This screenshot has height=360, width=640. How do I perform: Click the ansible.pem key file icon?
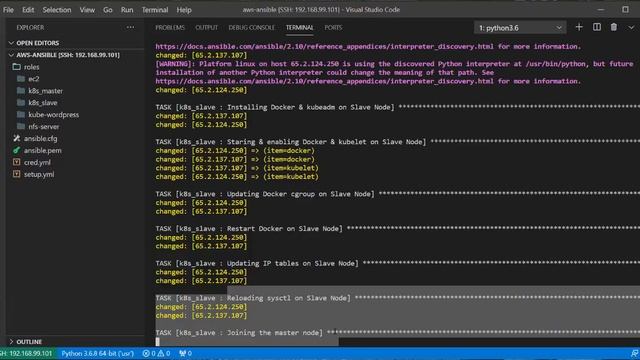pyautogui.click(x=16, y=150)
